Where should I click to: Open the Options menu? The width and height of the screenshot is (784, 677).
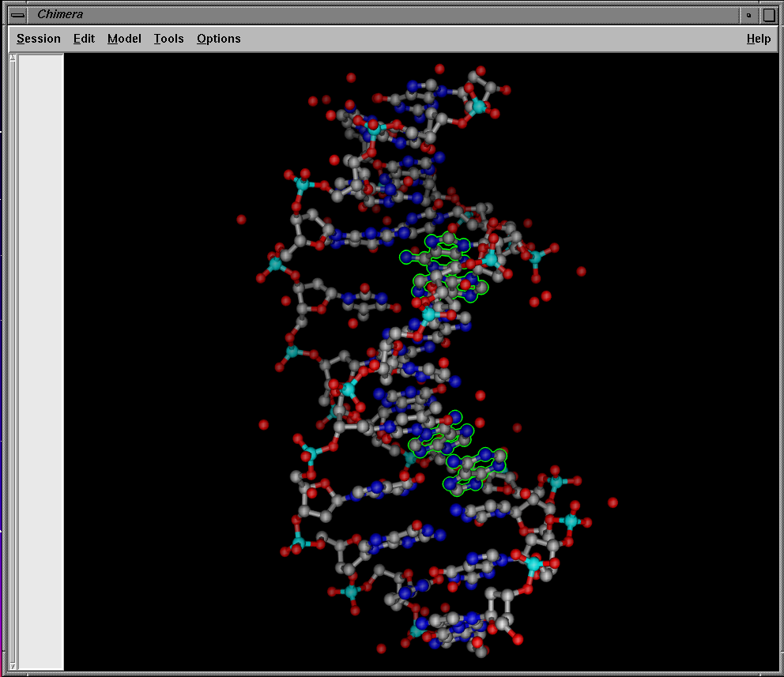[x=218, y=39]
